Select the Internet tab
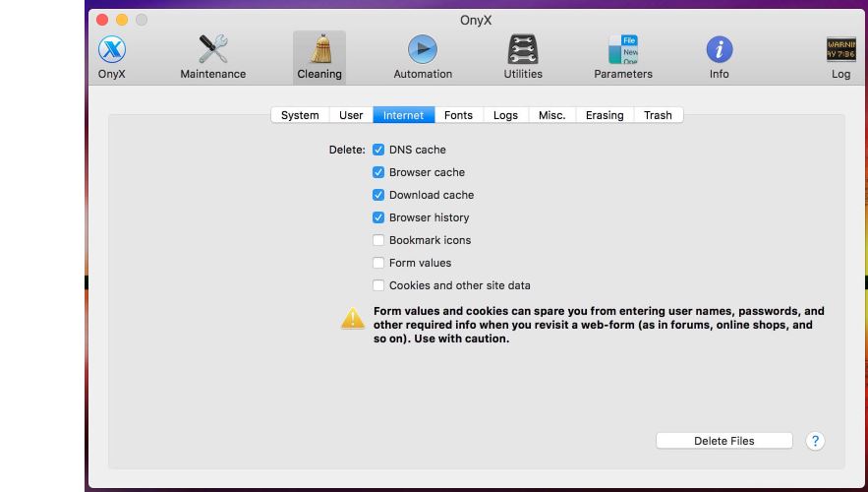This screenshot has width=868, height=492. (x=404, y=115)
